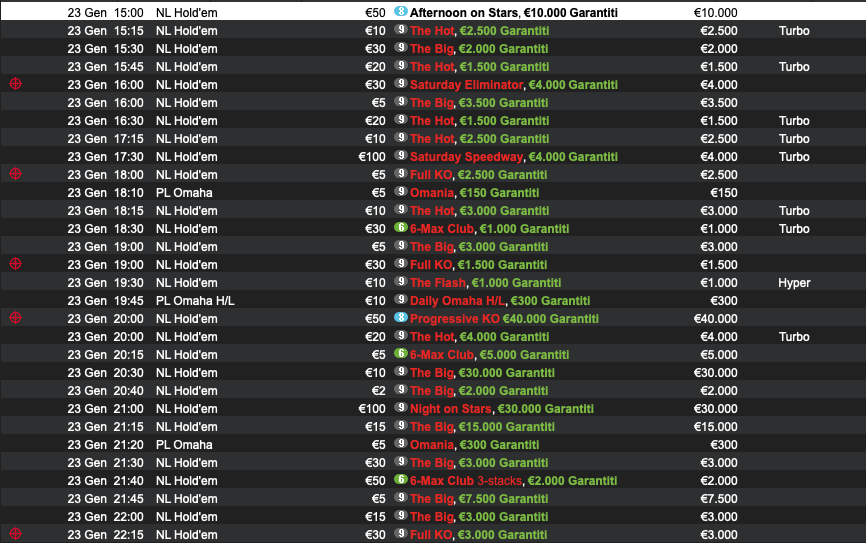The image size is (866, 543).
Task: Click the green 6 icon of 6-Max Club 3-stacks
Action: click(x=400, y=479)
